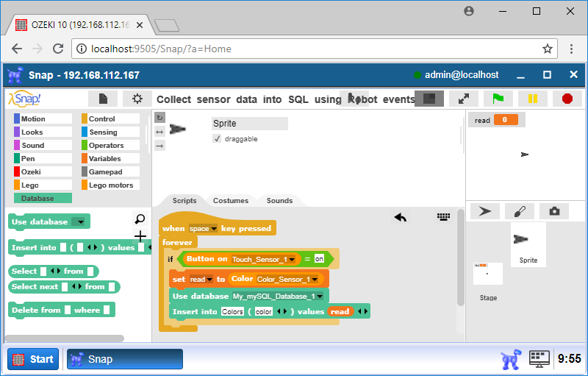Select the Motion block category
588x376 pixels.
pos(43,118)
